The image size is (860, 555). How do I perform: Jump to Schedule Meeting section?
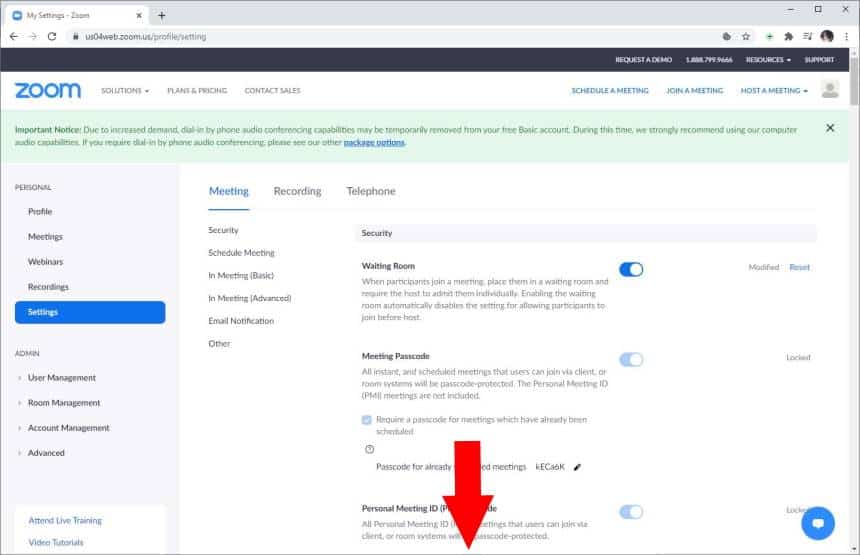coord(241,253)
